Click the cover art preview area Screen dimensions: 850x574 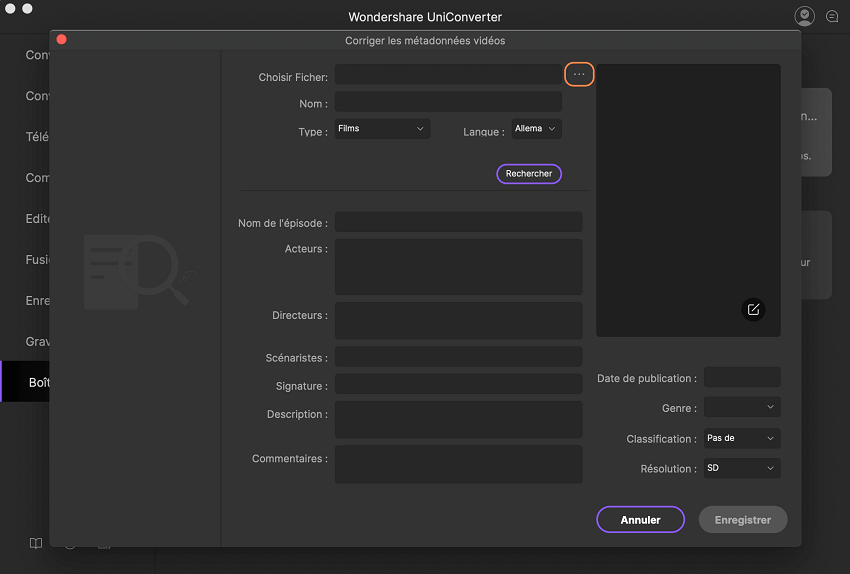pyautogui.click(x=688, y=200)
